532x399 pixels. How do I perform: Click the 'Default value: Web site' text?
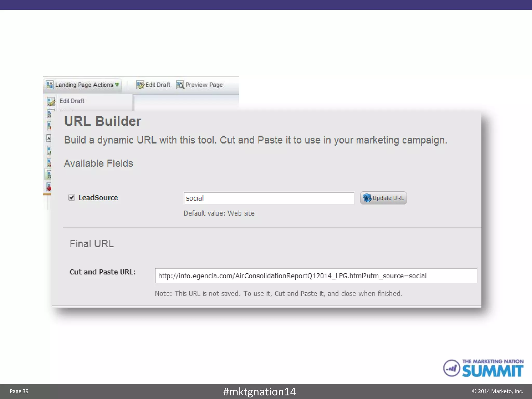pos(219,213)
